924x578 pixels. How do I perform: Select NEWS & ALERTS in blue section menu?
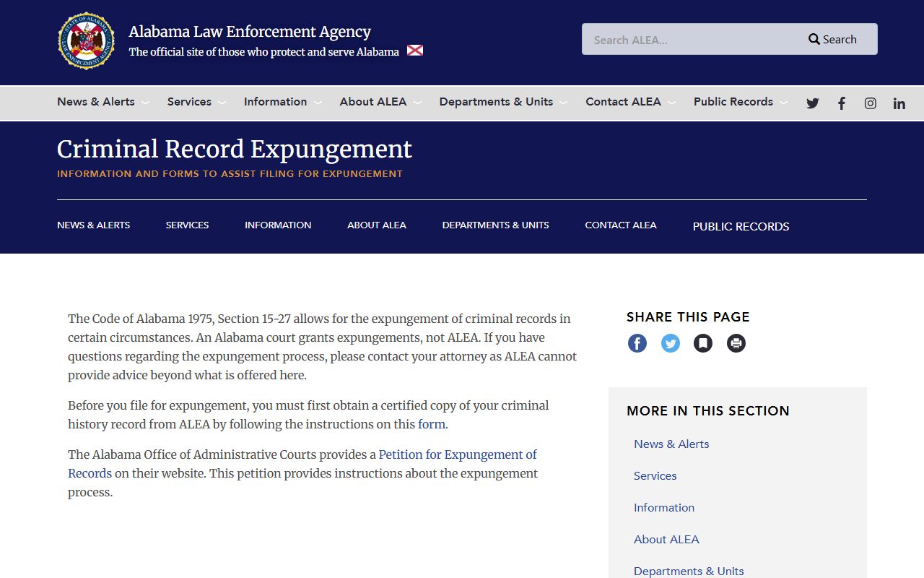tap(94, 225)
